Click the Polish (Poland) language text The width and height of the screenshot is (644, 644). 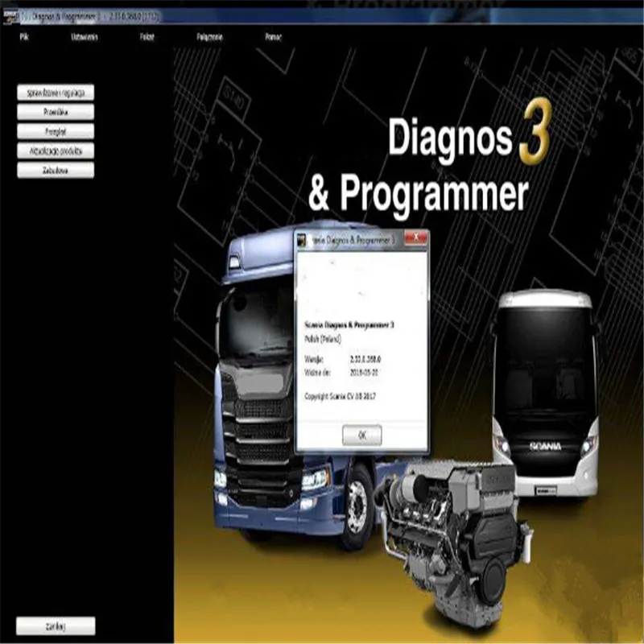click(323, 339)
